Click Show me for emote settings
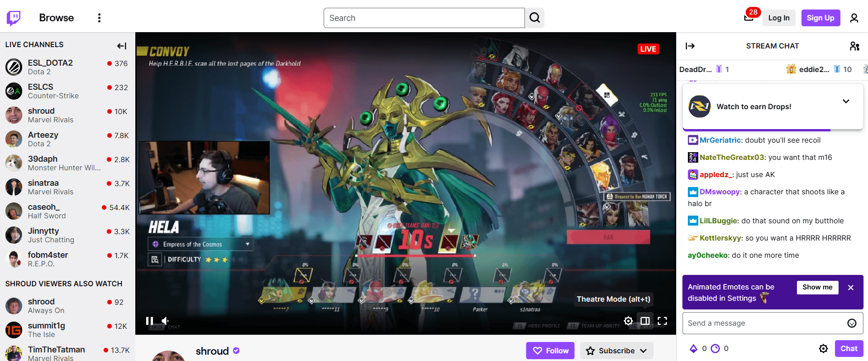The height and width of the screenshot is (361, 868). point(817,287)
